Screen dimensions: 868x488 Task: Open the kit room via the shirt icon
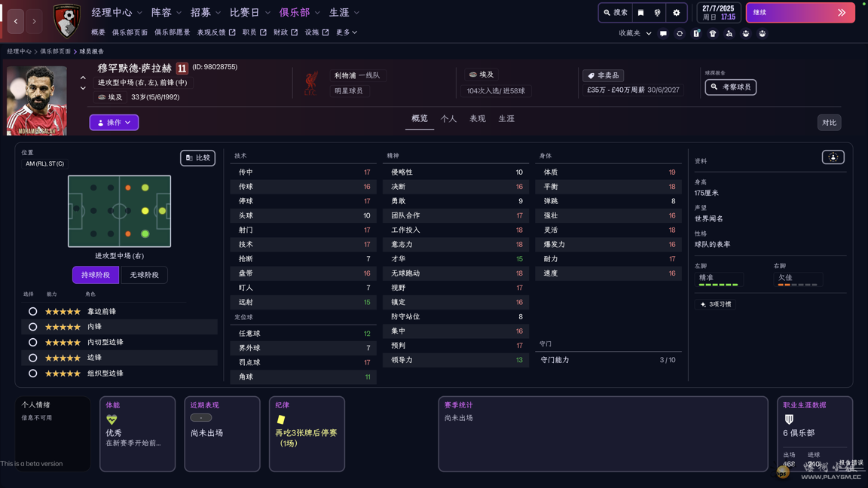(713, 33)
